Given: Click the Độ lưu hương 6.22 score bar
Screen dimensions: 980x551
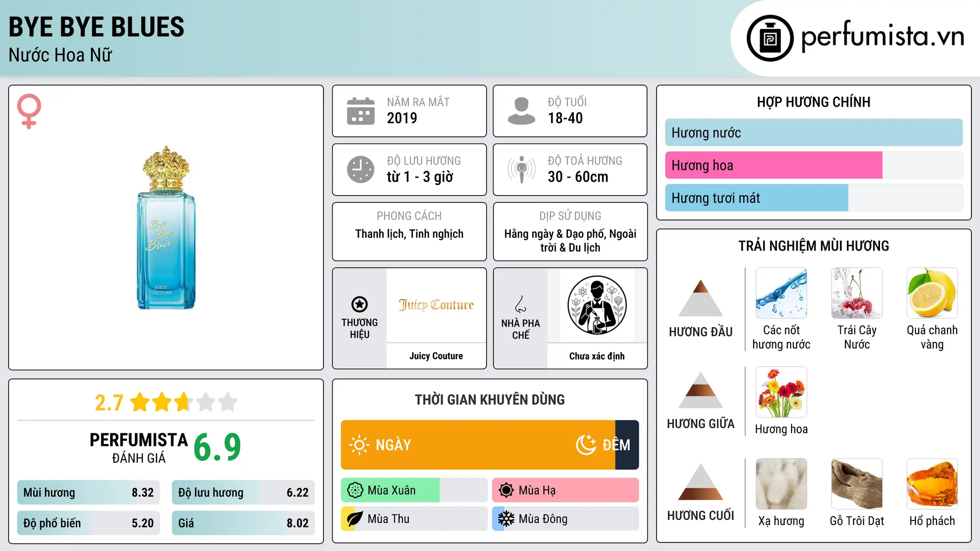Looking at the screenshot, I should (243, 493).
